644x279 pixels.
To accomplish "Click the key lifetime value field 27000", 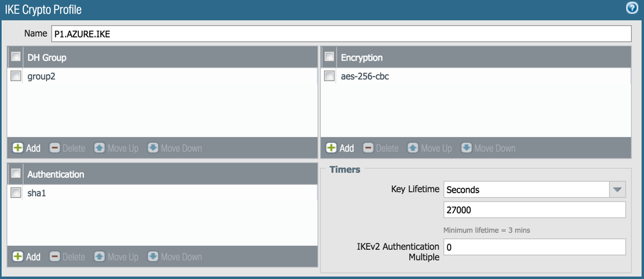I will click(x=534, y=210).
